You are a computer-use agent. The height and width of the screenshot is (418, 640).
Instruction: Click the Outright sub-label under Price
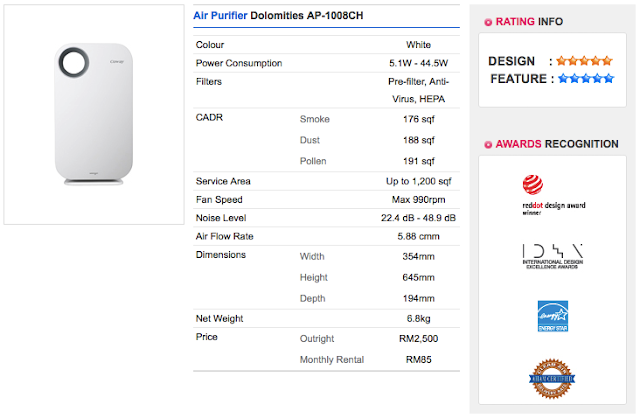tap(317, 339)
